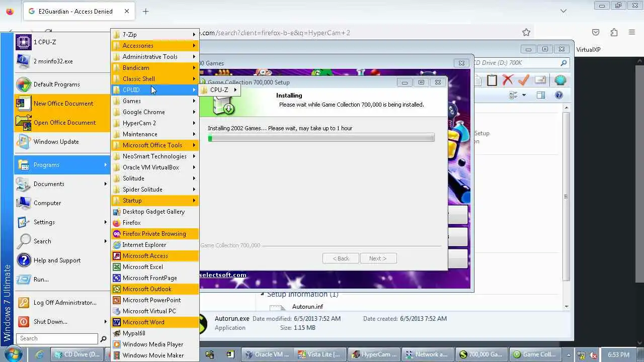The height and width of the screenshot is (362, 644).
Task: Click the installation progress bar
Action: click(321, 138)
